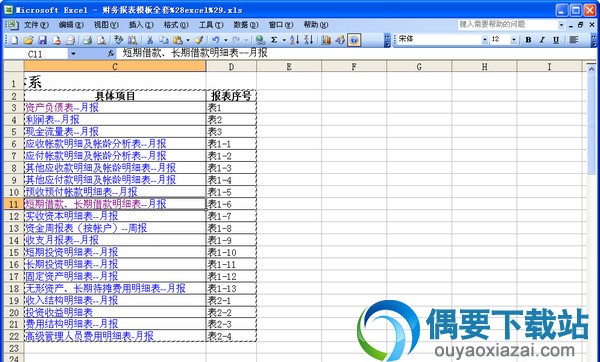Screen dimensions: 600x362
Task: Open the Paste options dropdown arrow
Action: coord(188,40)
